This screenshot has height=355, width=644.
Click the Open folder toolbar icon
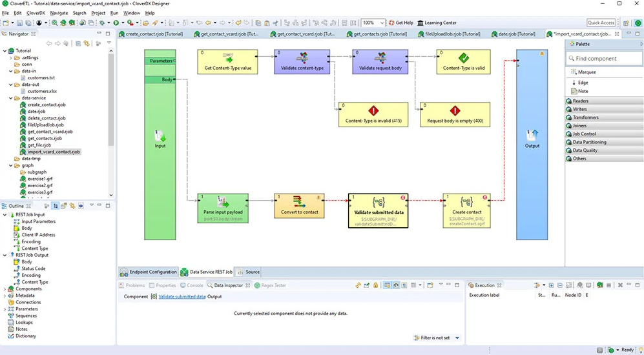(x=145, y=23)
